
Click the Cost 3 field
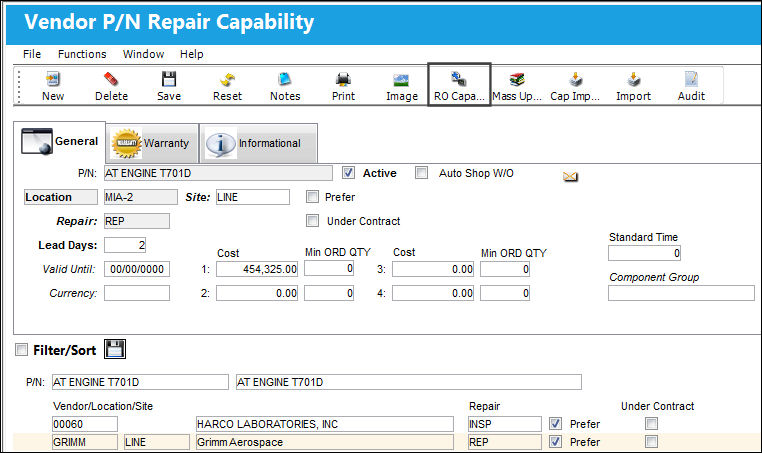pyautogui.click(x=433, y=269)
